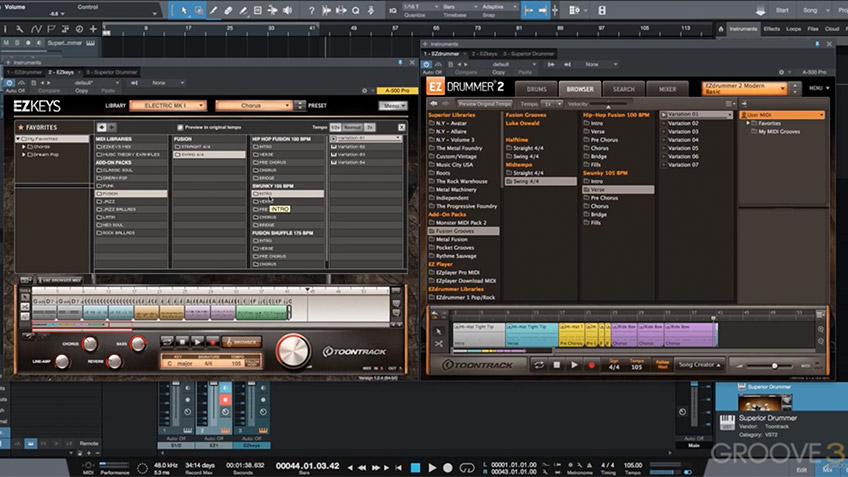Toggle Preview Original Tempo in EZdrummer

click(485, 104)
